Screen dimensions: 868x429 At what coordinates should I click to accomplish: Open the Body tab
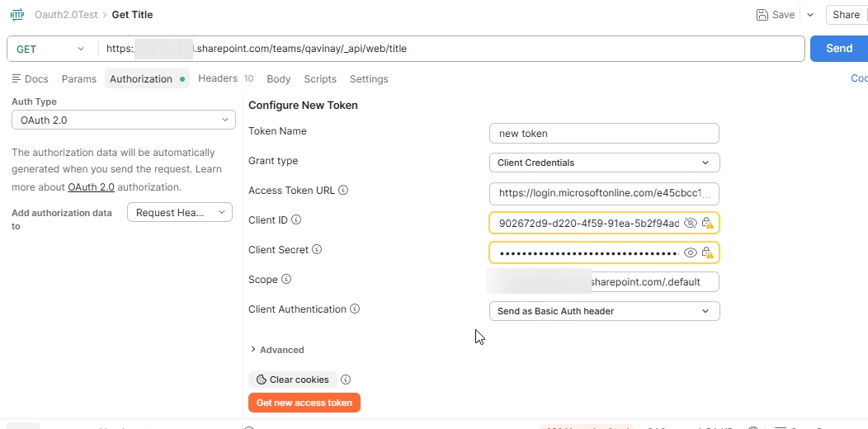pos(278,79)
